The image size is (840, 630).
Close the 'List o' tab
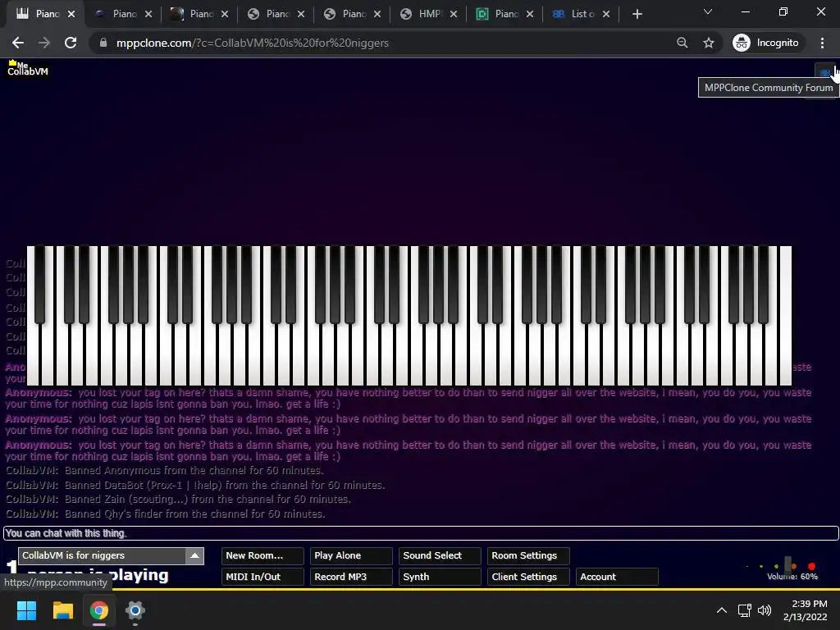tap(606, 14)
